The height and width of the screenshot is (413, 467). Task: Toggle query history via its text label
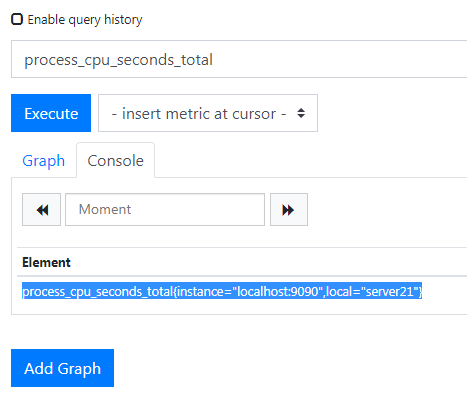point(85,20)
